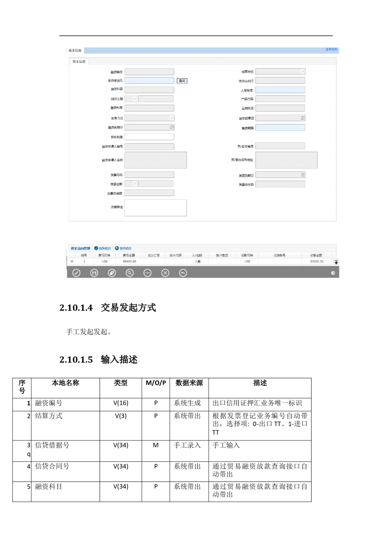Image resolution: width=392 pixels, height=555 pixels.
Task: Open calendar picker for 融资起息日
Action: (303, 118)
